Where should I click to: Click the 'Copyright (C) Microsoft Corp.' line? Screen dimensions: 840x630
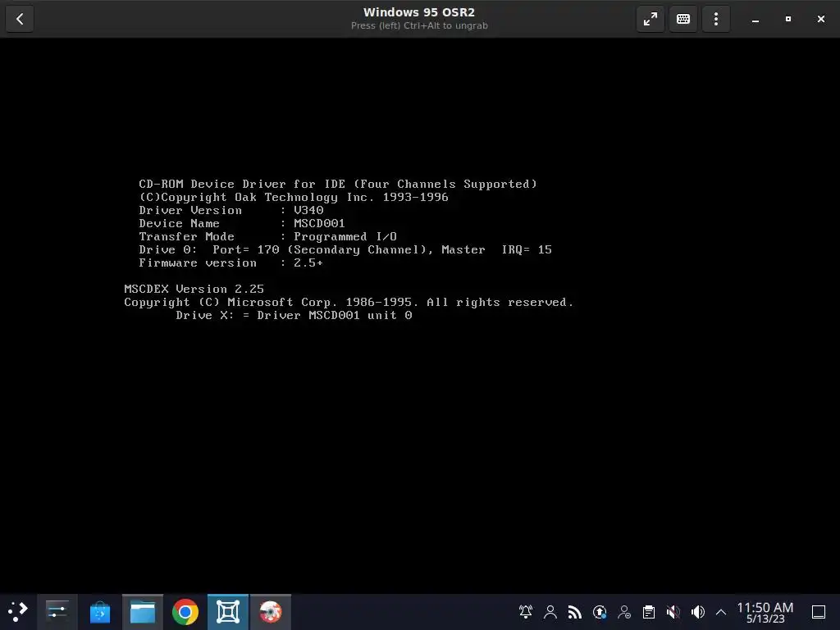349,303
